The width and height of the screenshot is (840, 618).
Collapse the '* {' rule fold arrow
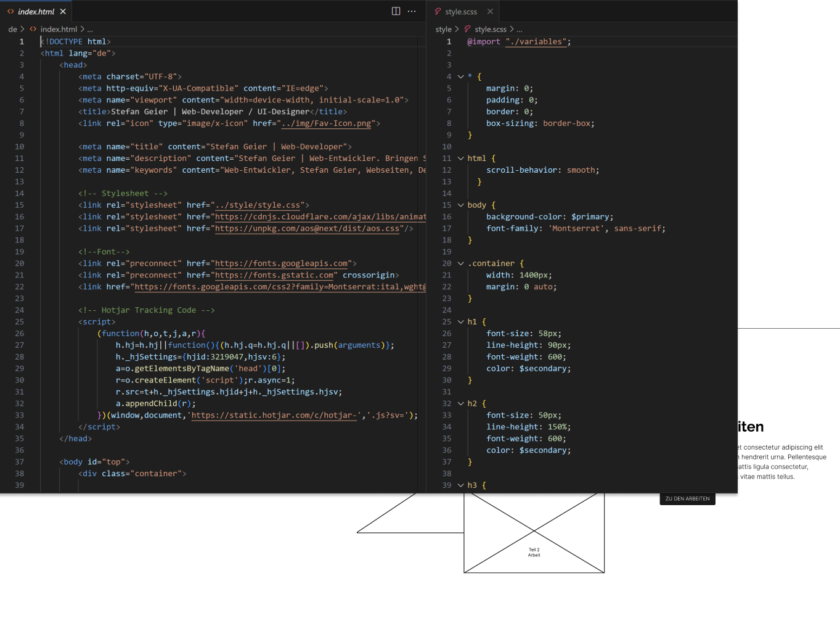pyautogui.click(x=460, y=76)
